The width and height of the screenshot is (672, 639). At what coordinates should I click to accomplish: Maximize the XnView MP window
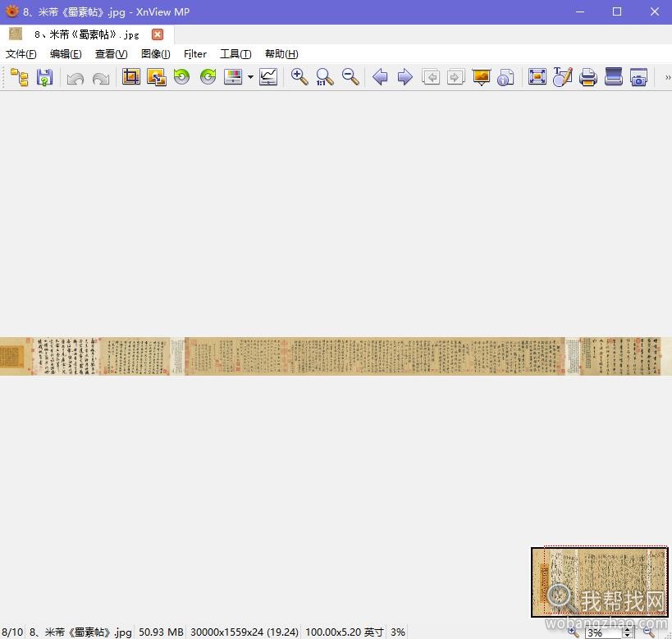(617, 12)
